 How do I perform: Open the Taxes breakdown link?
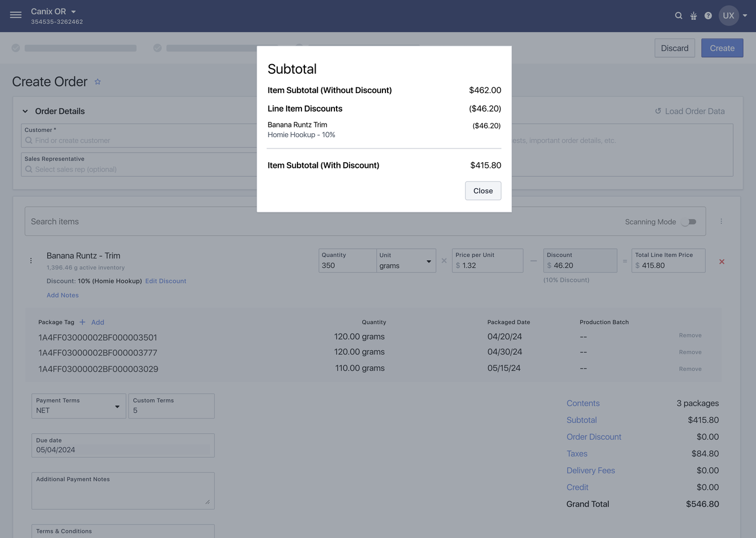(576, 454)
